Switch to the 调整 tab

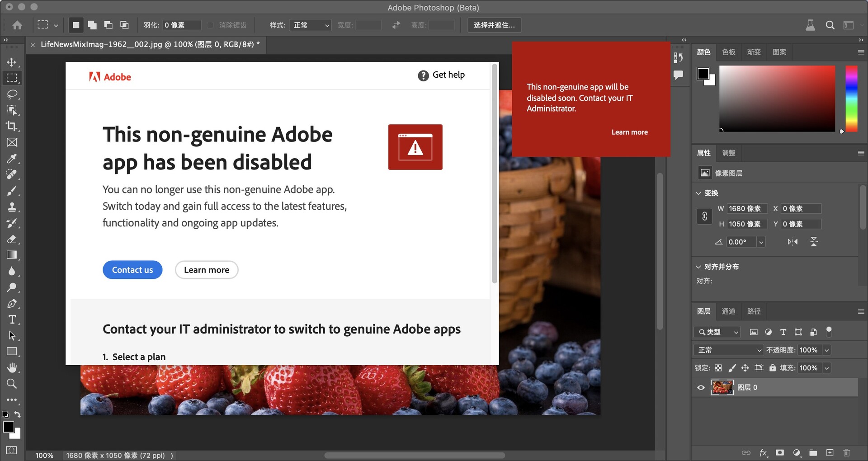pyautogui.click(x=729, y=153)
